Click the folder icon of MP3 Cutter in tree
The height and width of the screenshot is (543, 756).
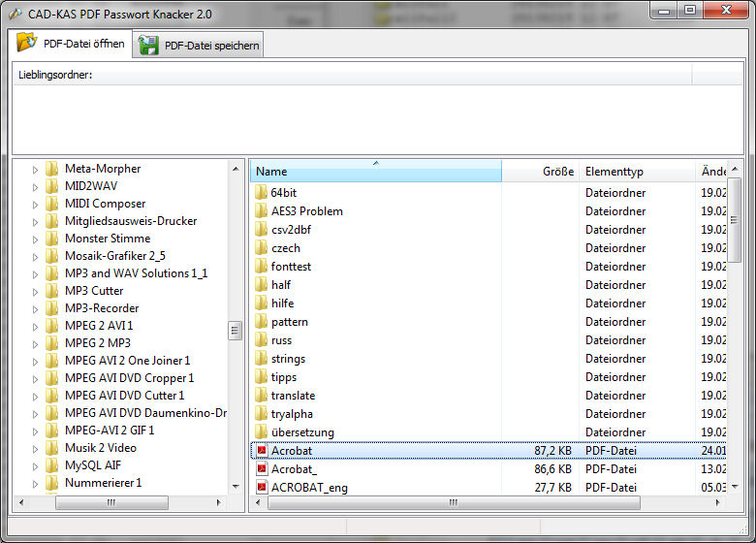point(52,291)
